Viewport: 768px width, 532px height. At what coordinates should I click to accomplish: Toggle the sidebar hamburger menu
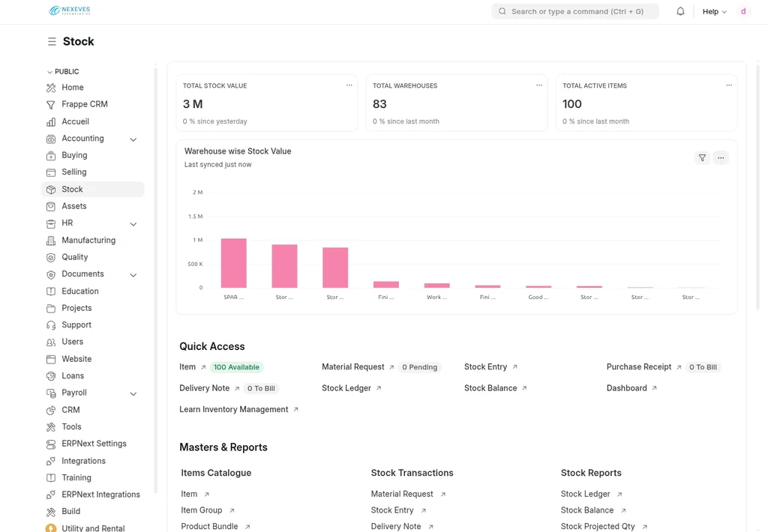click(x=52, y=42)
